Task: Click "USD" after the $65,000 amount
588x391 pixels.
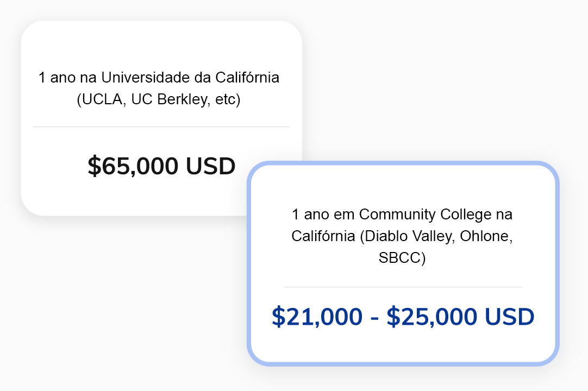Action: 210,166
